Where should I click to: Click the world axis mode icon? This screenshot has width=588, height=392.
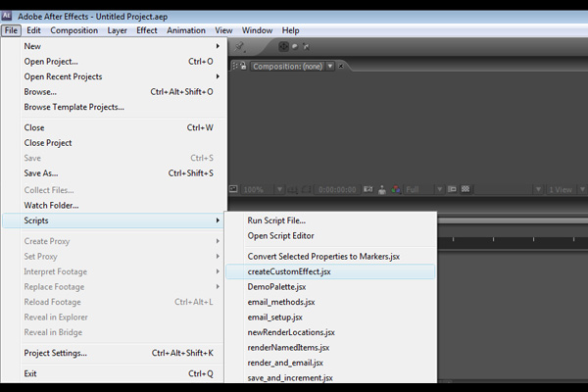(x=295, y=46)
